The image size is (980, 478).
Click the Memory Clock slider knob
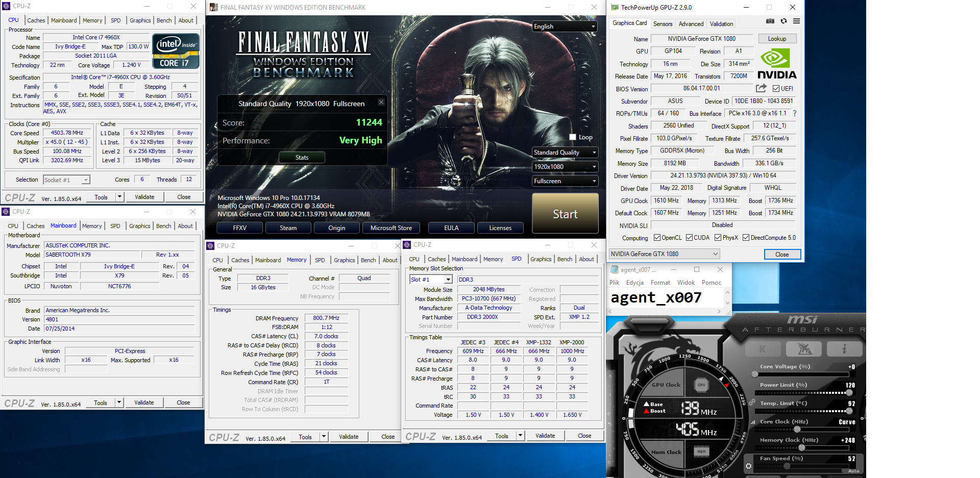click(x=802, y=447)
